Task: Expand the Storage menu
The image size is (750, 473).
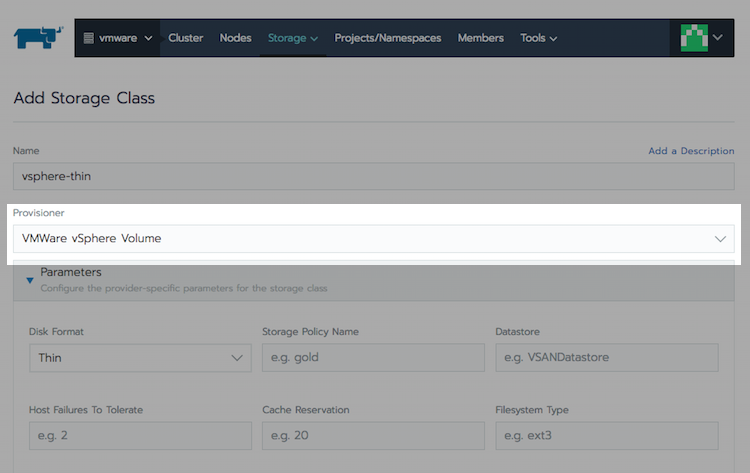Action: pos(292,38)
